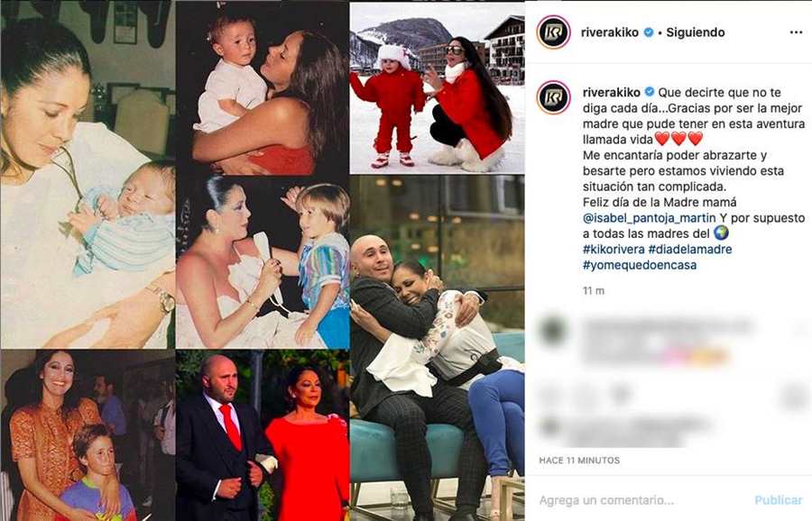Click the verified badge in the caption

649,92
